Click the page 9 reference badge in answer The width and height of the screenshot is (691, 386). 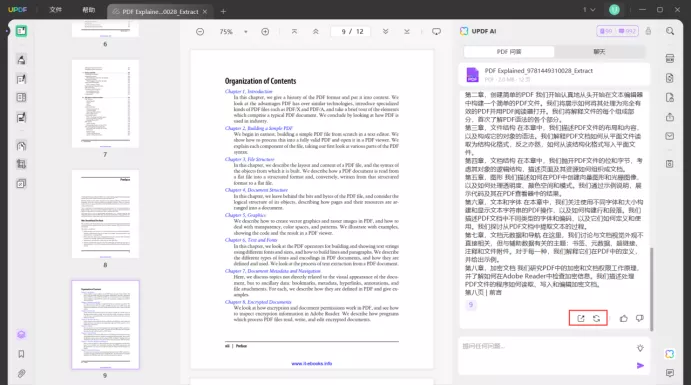[471, 305]
